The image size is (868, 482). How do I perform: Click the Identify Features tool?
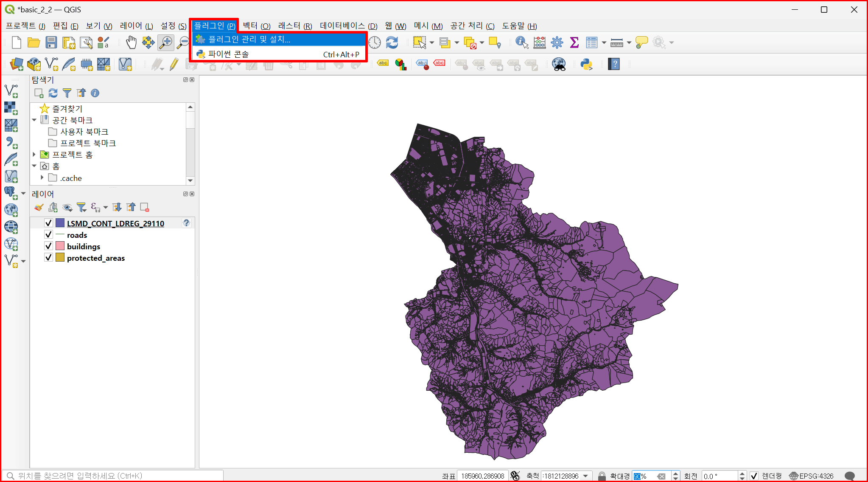[521, 42]
